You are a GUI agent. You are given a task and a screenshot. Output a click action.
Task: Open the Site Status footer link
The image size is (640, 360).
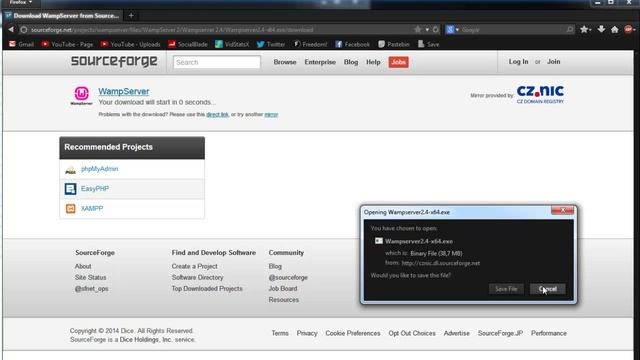[90, 277]
